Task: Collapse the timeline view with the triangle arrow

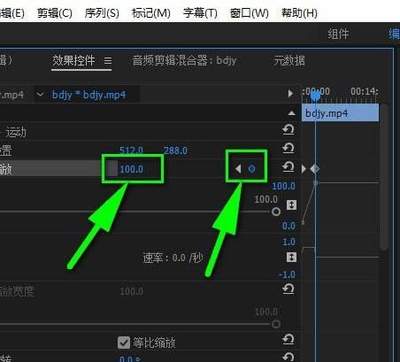Action: (290, 93)
